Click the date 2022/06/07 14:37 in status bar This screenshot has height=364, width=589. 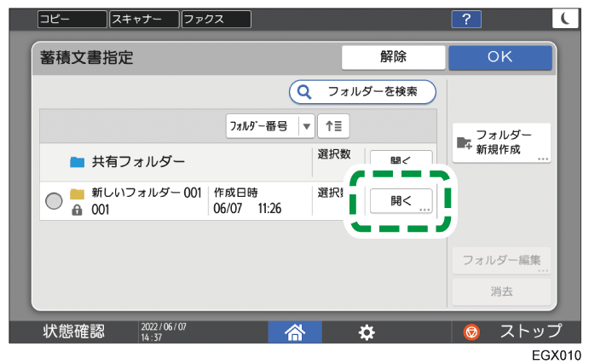coord(164,332)
